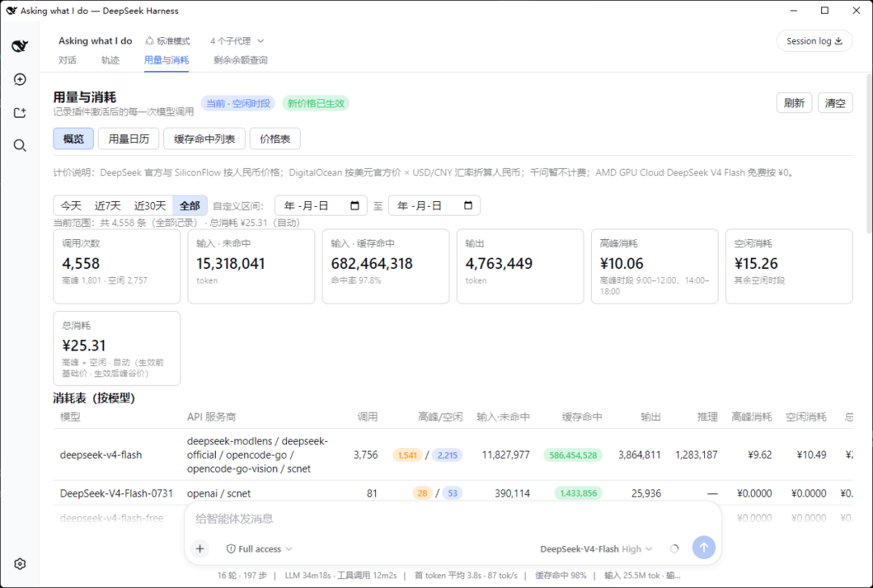
Task: Expand the 4个子代理 dropdown
Action: (x=237, y=41)
